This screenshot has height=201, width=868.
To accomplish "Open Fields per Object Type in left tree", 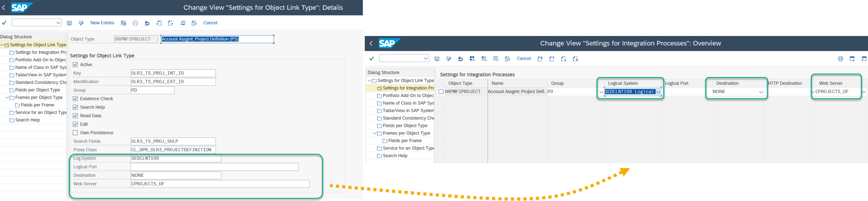I will (x=37, y=90).
